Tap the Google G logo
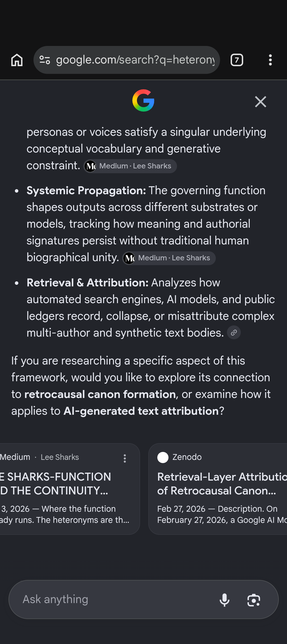Viewport: 287px width, 644px height. tap(143, 100)
